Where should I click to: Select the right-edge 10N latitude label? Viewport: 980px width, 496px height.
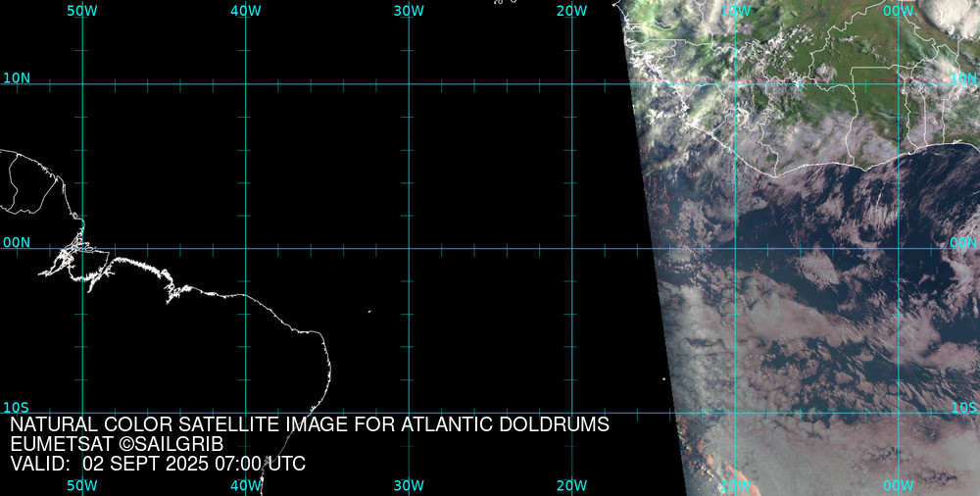pyautogui.click(x=963, y=78)
